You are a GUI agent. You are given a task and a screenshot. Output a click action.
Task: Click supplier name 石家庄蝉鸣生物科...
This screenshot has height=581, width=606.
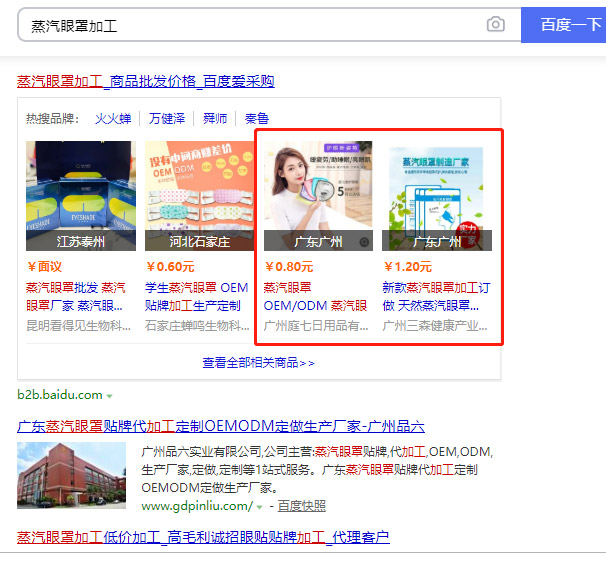click(197, 325)
